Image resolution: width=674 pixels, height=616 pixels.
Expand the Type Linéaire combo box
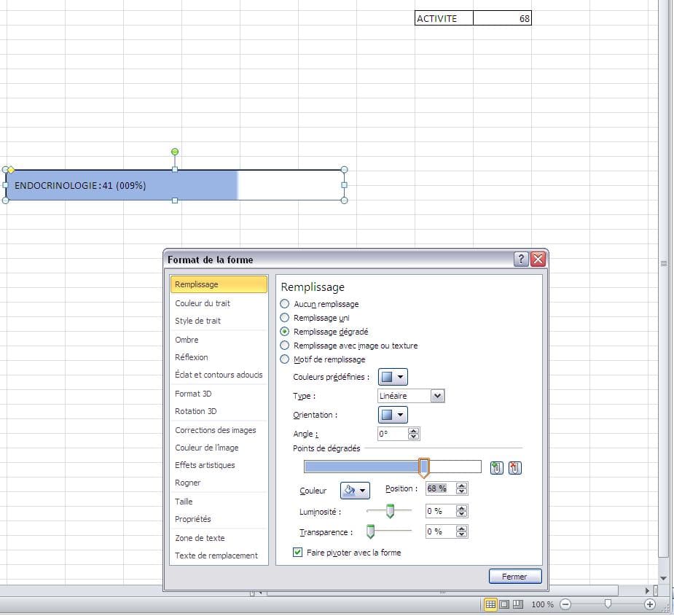[437, 396]
